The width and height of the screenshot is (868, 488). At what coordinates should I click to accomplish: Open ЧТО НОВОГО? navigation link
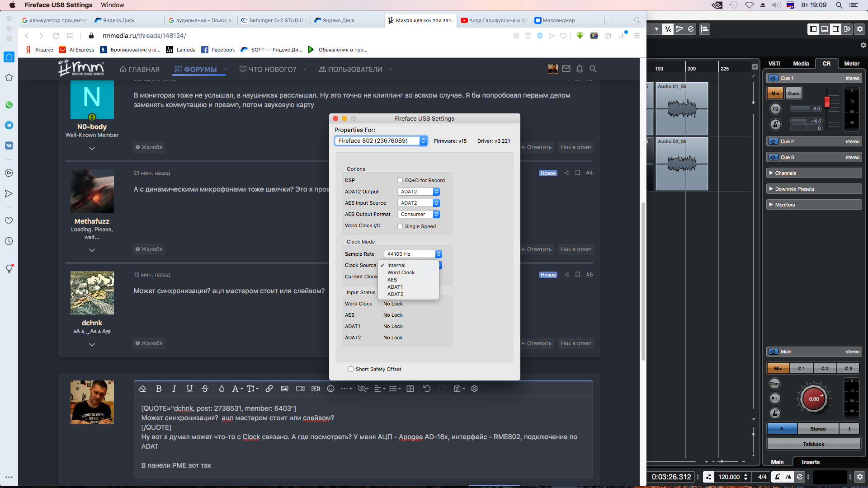point(268,69)
